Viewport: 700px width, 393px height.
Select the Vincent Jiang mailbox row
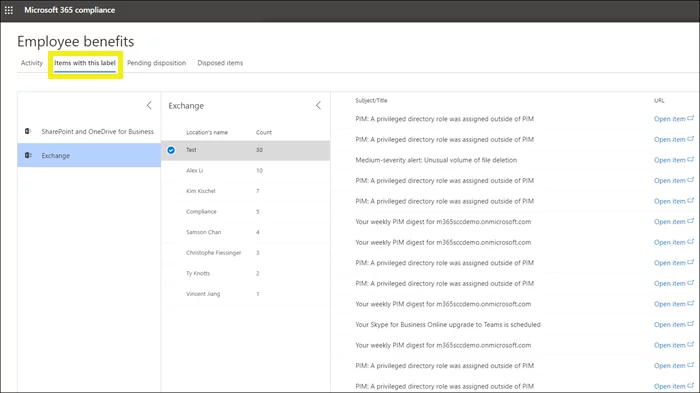click(x=246, y=294)
